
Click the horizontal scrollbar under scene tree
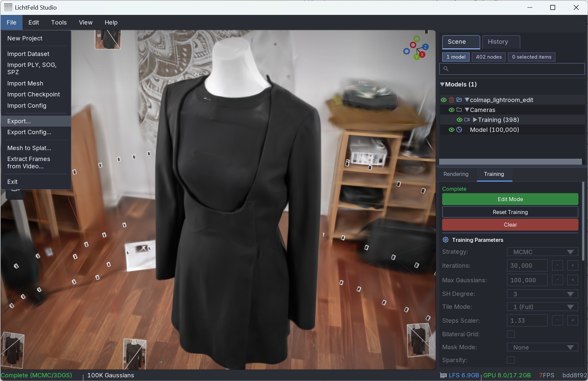tap(510, 162)
